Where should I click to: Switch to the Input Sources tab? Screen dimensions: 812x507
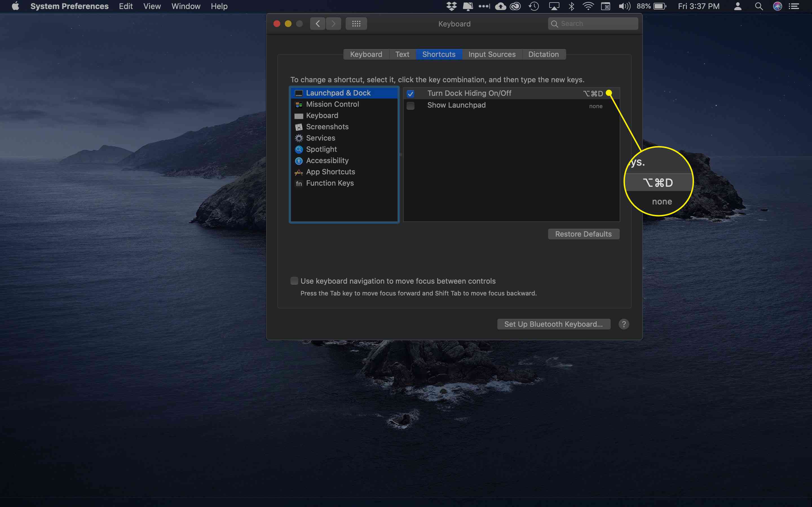click(x=492, y=54)
